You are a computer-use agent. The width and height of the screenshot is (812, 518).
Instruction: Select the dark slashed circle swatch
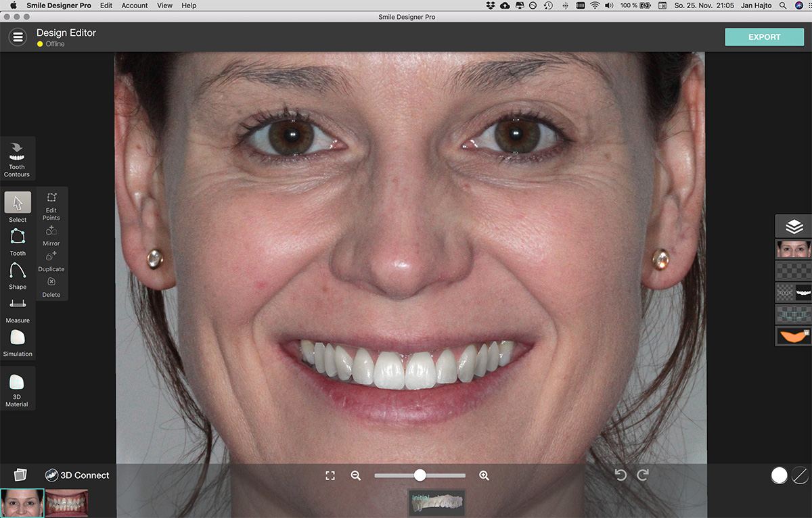(800, 475)
